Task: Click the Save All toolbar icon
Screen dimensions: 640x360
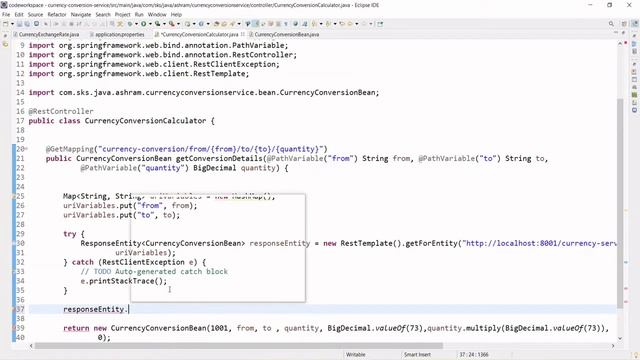Action: [x=27, y=24]
